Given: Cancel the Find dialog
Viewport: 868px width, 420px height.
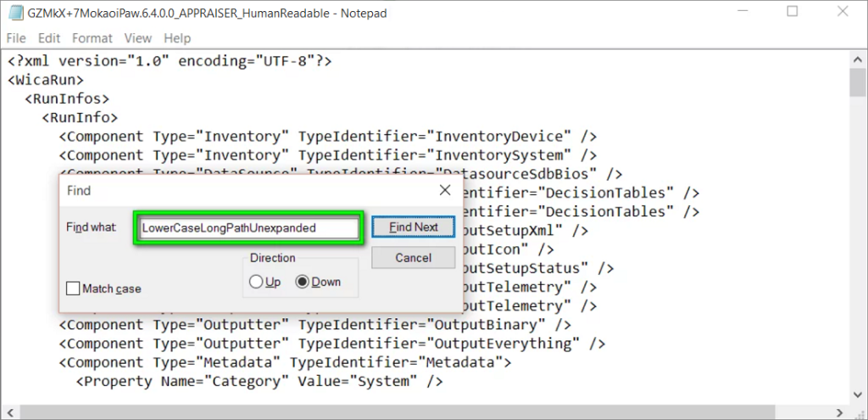Looking at the screenshot, I should tap(413, 257).
